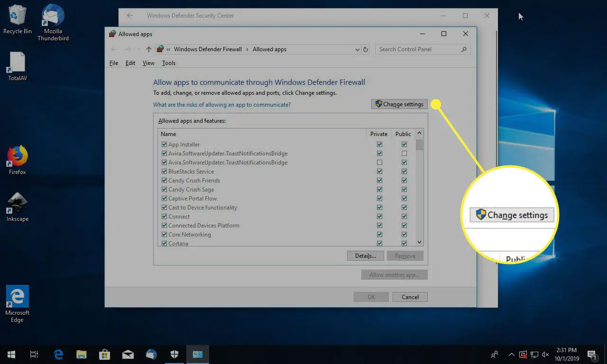Go back in Windows Defender Security Center
Viewport: 607px width, 364px height.
(129, 16)
